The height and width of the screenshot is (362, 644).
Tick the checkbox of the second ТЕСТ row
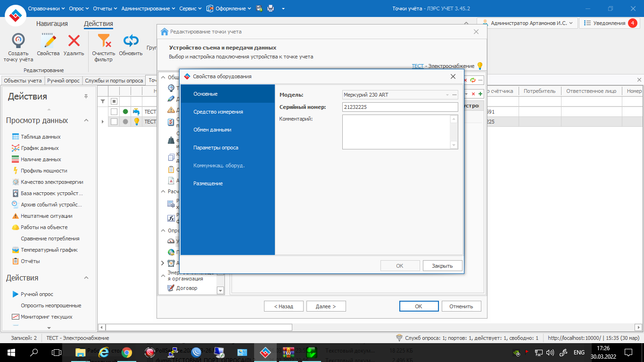114,122
